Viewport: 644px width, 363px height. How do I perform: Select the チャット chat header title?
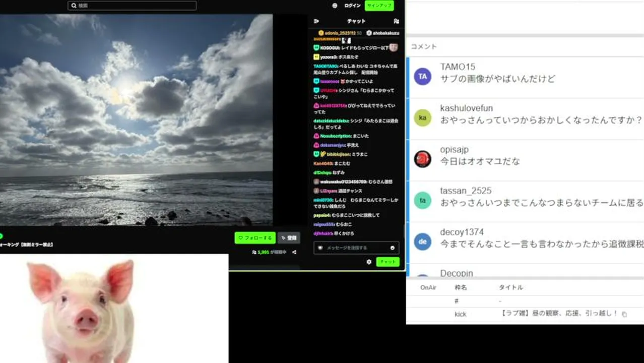pyautogui.click(x=356, y=21)
